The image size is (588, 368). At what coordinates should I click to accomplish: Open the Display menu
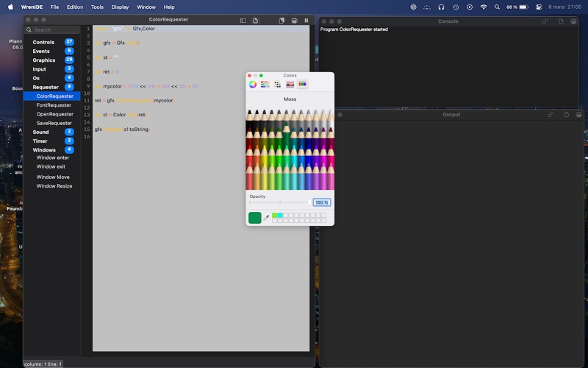click(x=120, y=7)
